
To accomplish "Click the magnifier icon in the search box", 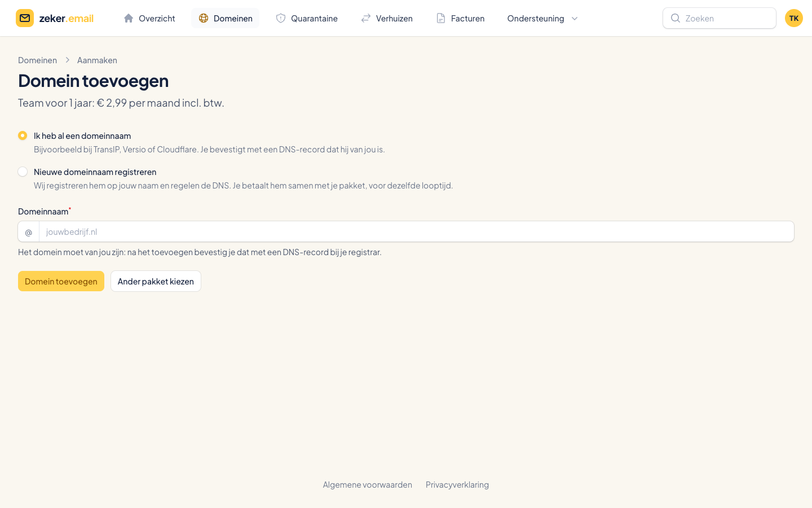I will [676, 18].
